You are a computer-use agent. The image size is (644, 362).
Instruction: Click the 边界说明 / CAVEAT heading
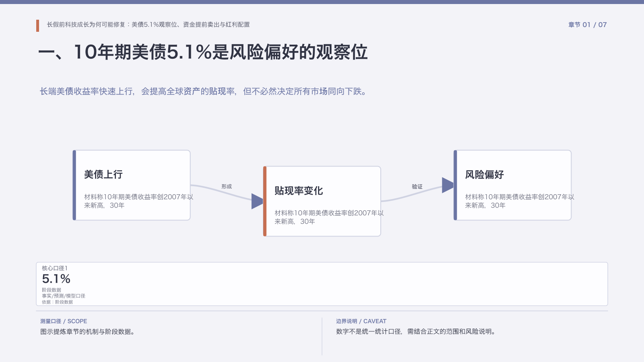pyautogui.click(x=361, y=321)
